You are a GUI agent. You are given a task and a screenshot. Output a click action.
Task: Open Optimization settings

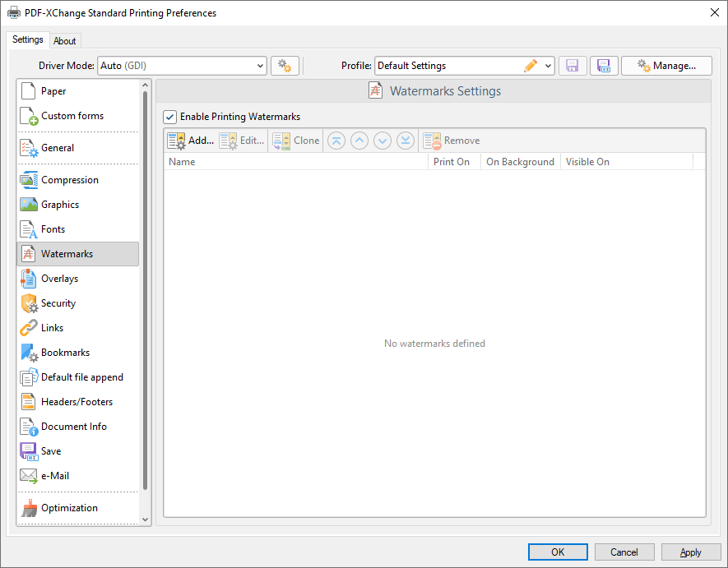(77, 508)
